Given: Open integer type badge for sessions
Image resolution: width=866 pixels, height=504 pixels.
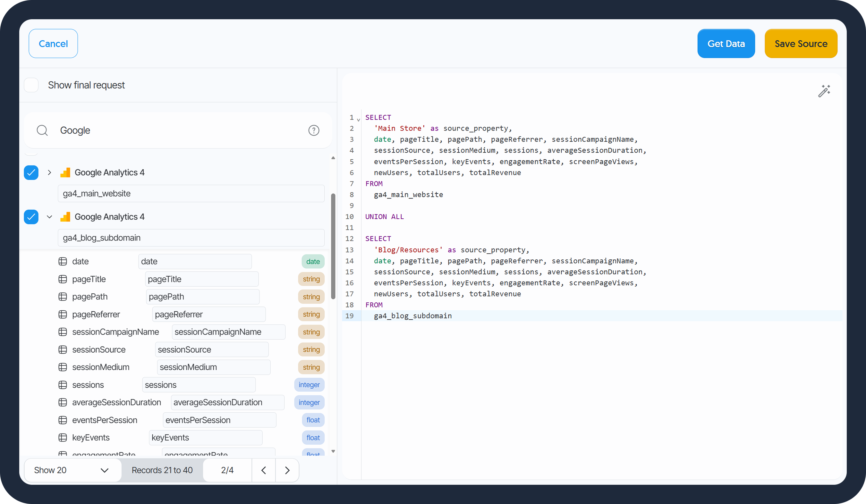Looking at the screenshot, I should 309,385.
